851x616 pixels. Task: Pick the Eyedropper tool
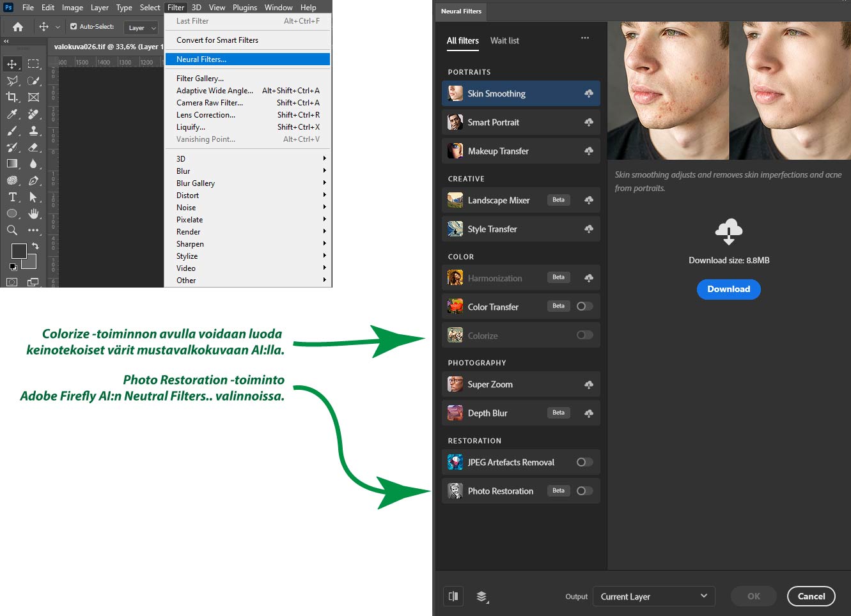pos(12,114)
